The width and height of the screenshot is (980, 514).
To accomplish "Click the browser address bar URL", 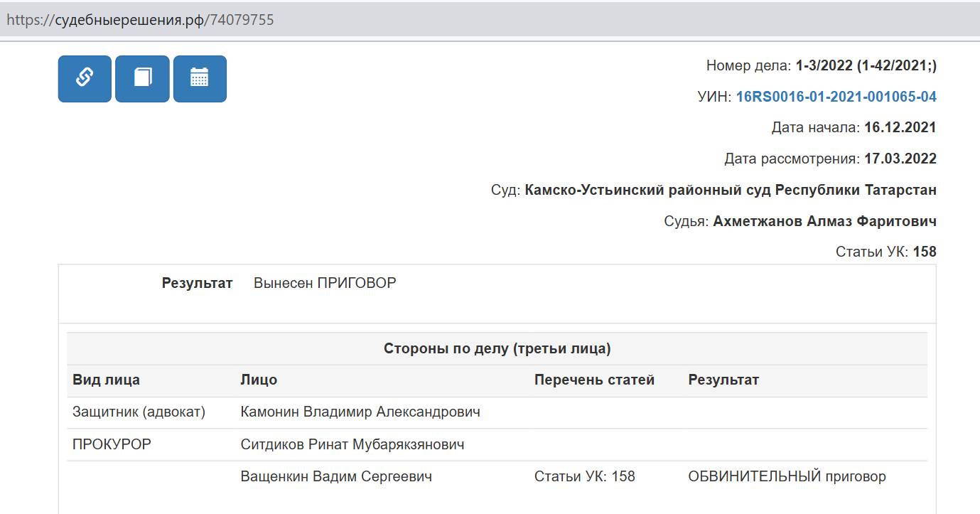I will coord(140,20).
